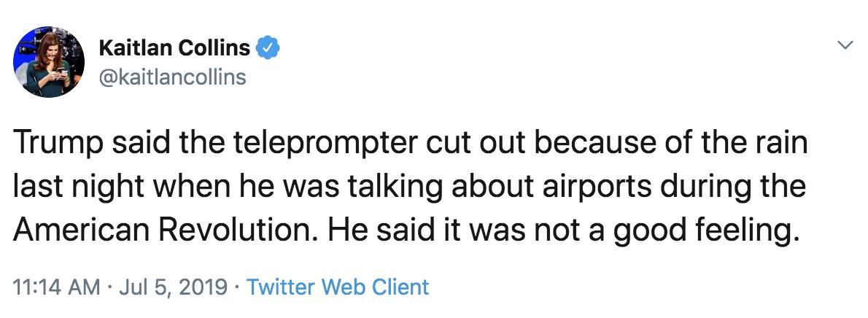Click the Kaitlan Collins display name
The height and width of the screenshot is (318, 868).
click(174, 49)
